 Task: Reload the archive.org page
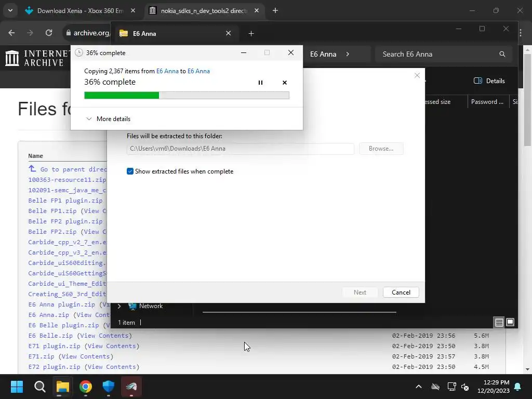49,33
